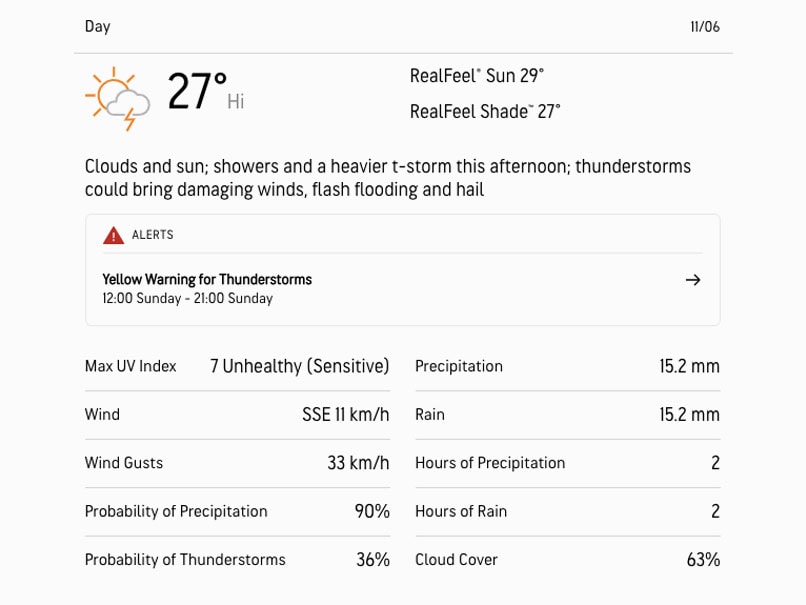The image size is (806, 605).
Task: Click the 27° high temperature reading
Action: click(197, 92)
